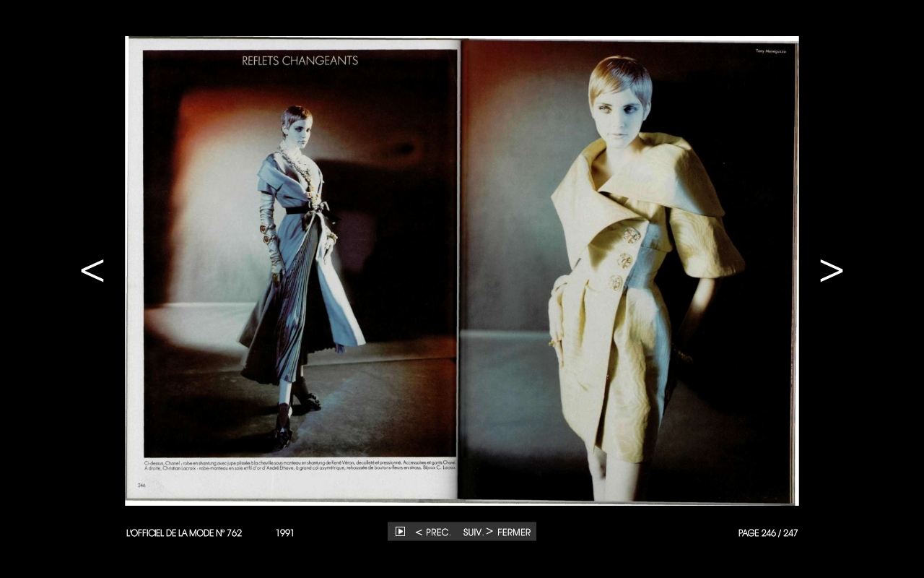The width and height of the screenshot is (924, 578).
Task: Click the L'OFFICIEL DE LA MODE N° 762 title
Action: [184, 533]
